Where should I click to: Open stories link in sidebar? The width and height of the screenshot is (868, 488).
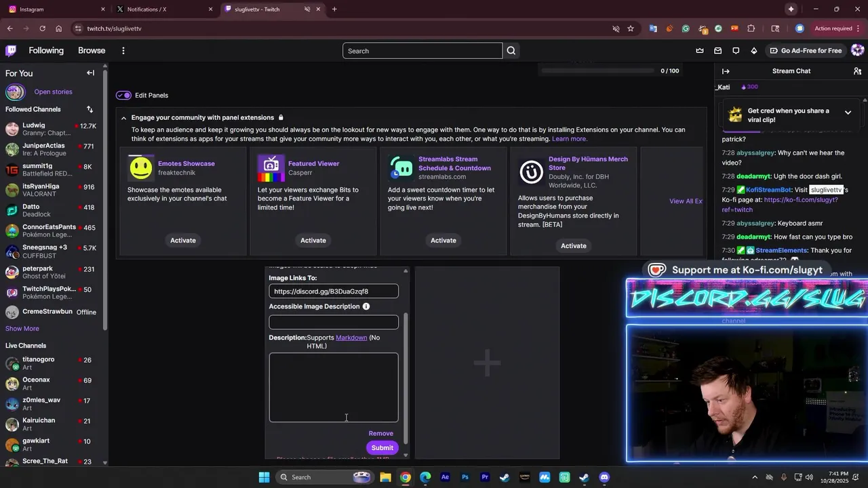53,92
